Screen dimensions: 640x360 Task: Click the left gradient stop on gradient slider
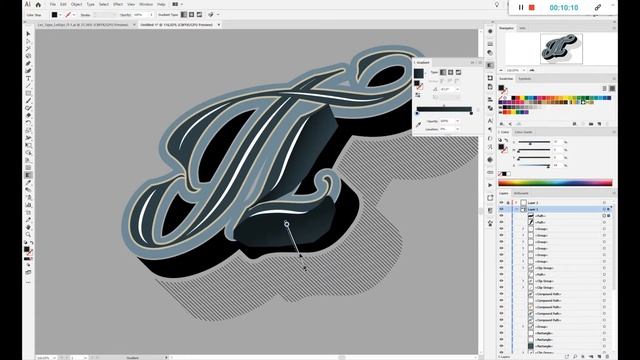coord(418,113)
